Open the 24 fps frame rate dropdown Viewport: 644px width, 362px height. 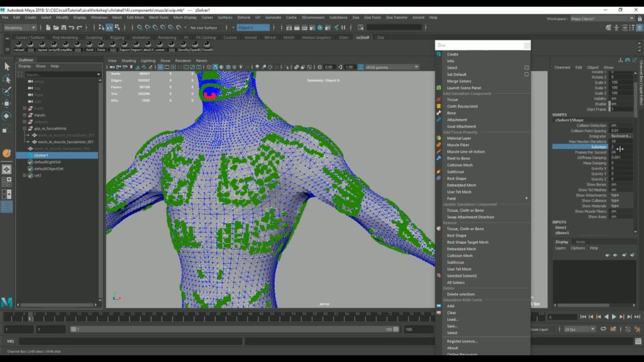click(x=579, y=329)
